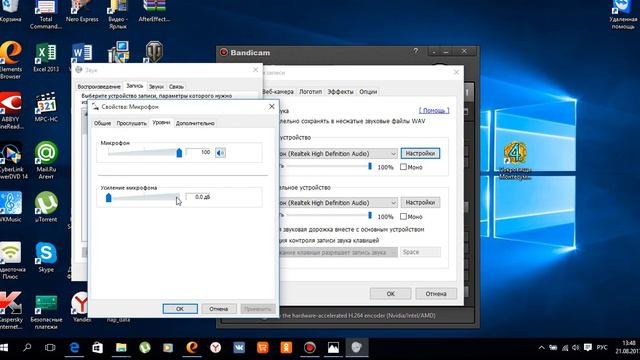The height and width of the screenshot is (360, 640).
Task: Click Отмена in Bandicam recording settings
Action: pos(436,293)
